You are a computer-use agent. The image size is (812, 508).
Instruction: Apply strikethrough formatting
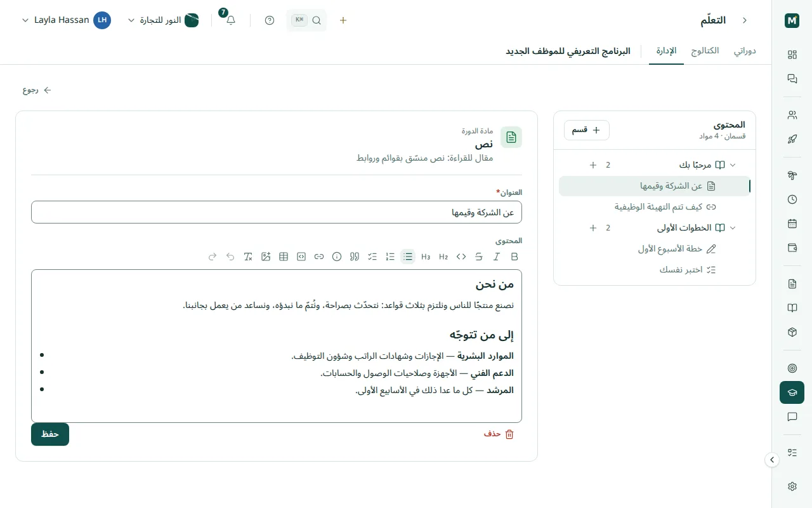479,257
